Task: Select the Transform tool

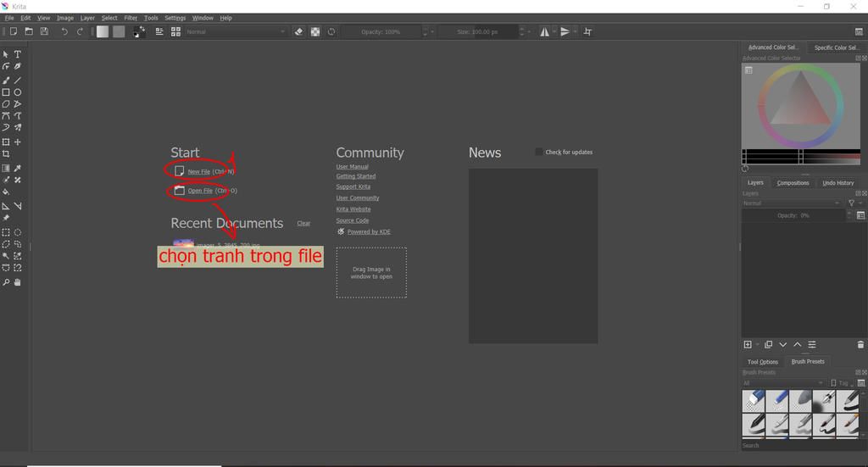Action: 6,142
